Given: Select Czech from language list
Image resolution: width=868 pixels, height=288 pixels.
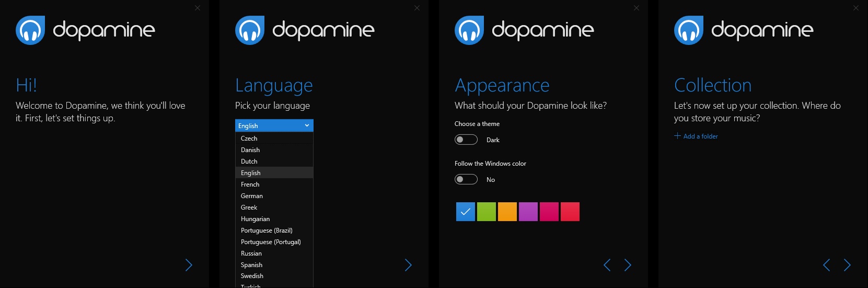Looking at the screenshot, I should tap(274, 139).
